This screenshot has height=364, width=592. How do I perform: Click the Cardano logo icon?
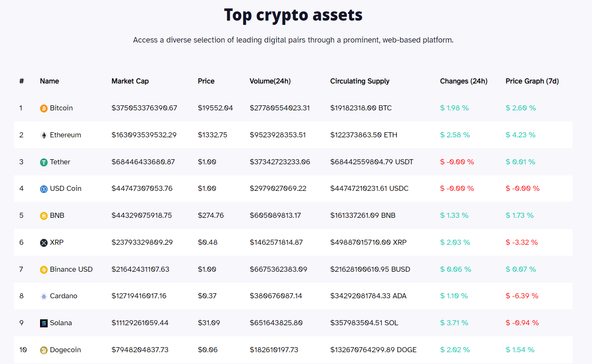tap(44, 296)
